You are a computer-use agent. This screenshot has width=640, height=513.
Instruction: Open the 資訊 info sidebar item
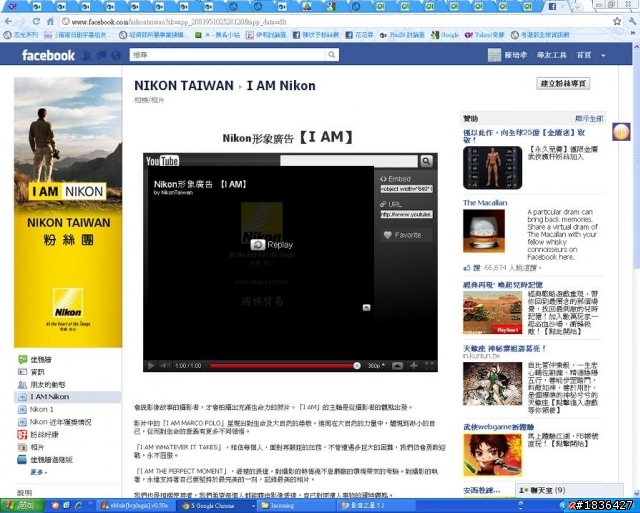(x=38, y=372)
